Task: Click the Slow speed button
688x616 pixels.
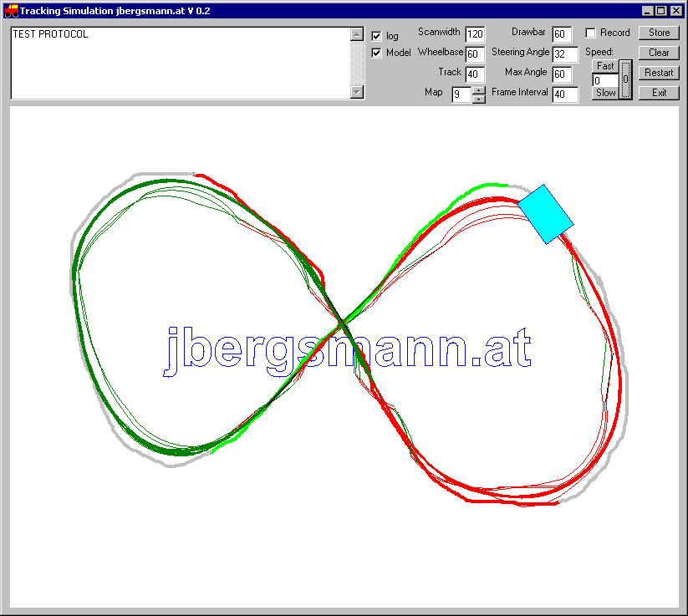Action: (x=605, y=93)
